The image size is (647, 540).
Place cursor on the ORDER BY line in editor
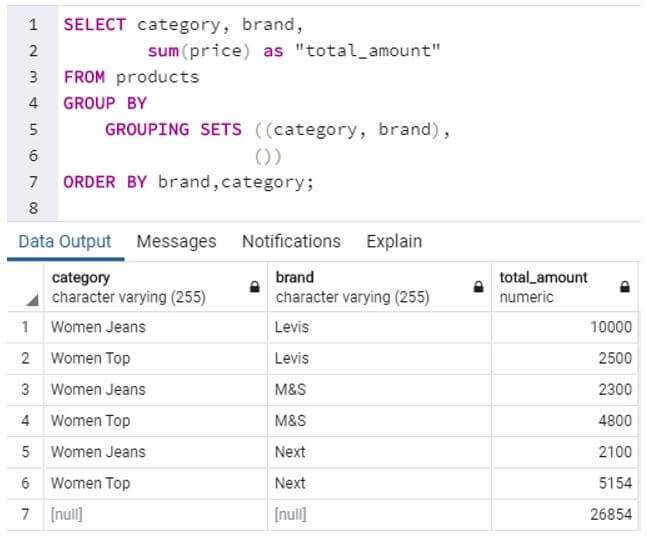[x=188, y=182]
